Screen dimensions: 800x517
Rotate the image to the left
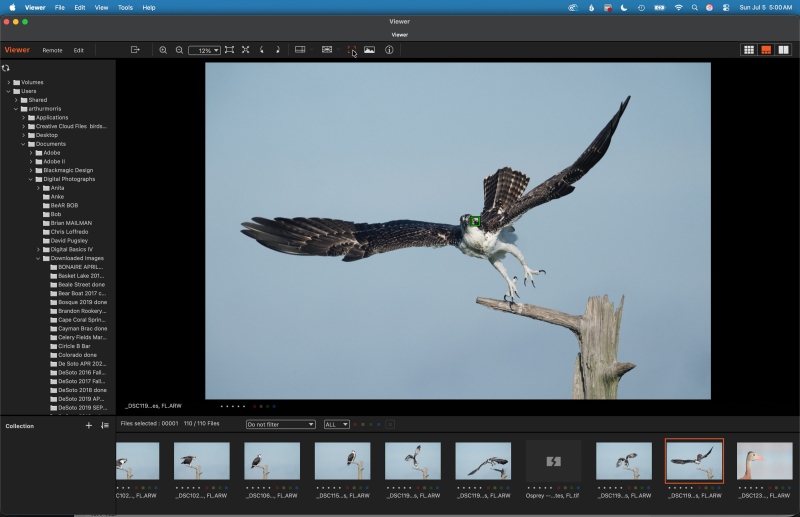(x=262, y=50)
